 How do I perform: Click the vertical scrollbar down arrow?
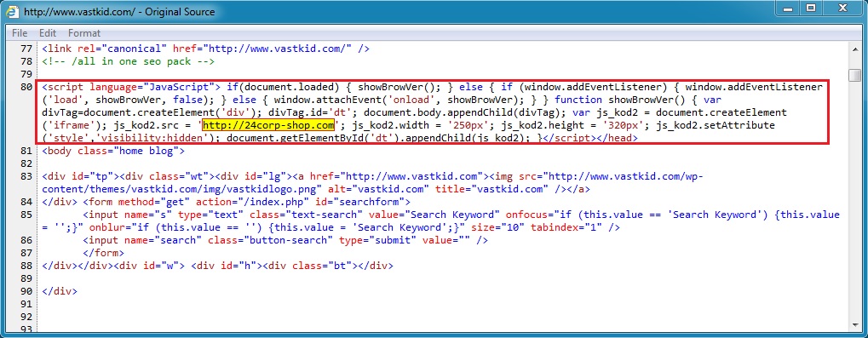click(856, 326)
